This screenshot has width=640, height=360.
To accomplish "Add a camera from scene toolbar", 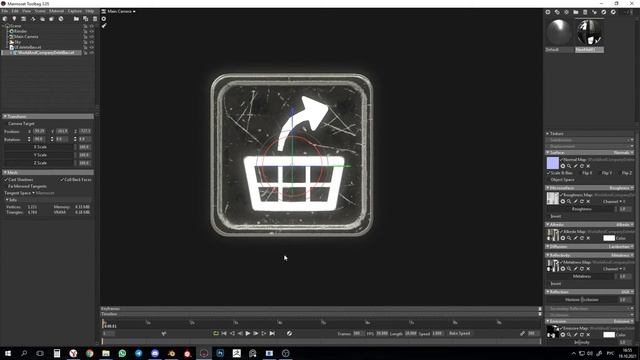I will (x=24, y=19).
